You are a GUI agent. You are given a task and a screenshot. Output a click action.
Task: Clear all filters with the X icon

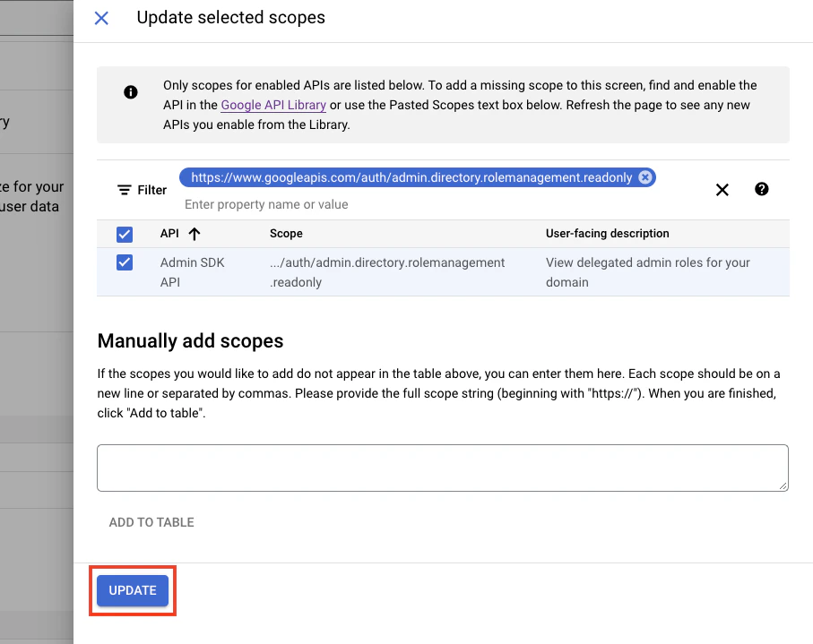722,189
